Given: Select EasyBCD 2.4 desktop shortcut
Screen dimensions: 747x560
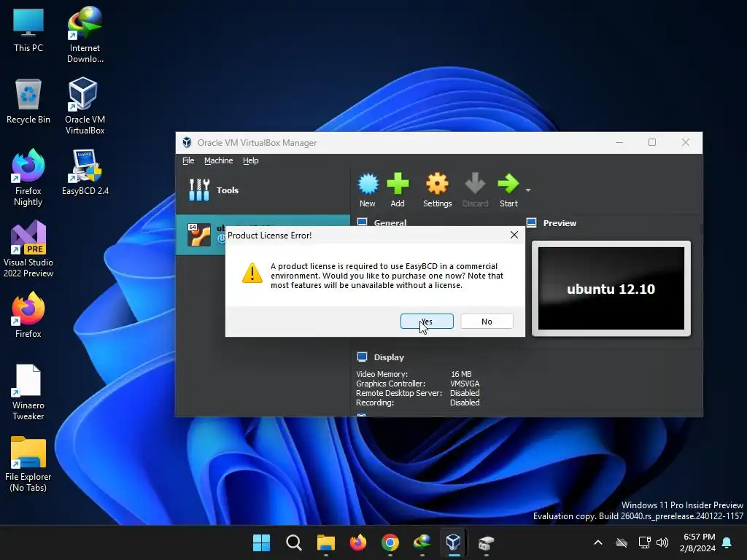Looking at the screenshot, I should (85, 172).
